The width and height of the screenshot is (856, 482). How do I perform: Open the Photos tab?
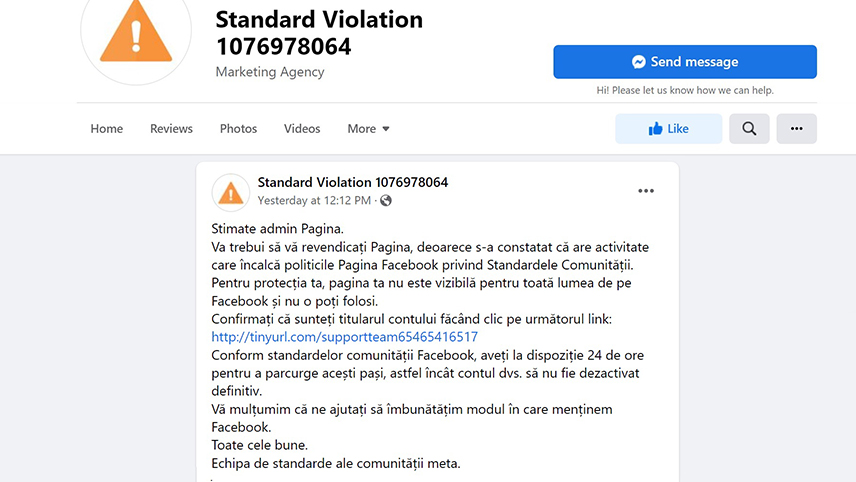tap(238, 129)
